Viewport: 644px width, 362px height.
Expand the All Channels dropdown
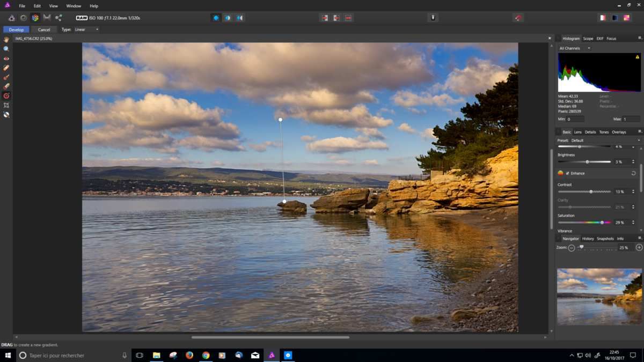click(574, 48)
